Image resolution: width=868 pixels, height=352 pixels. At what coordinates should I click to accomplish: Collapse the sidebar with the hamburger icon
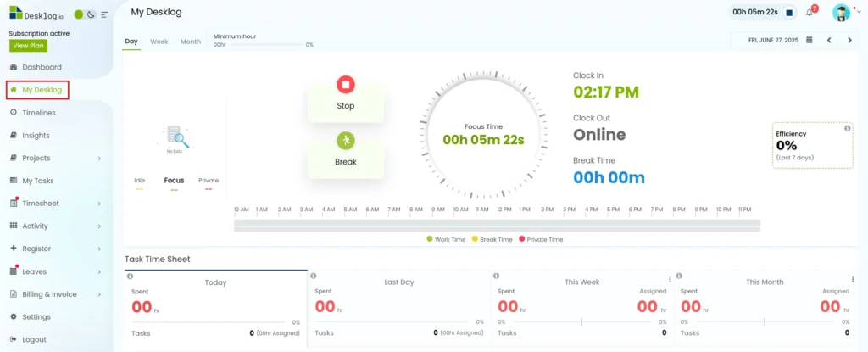pyautogui.click(x=104, y=14)
